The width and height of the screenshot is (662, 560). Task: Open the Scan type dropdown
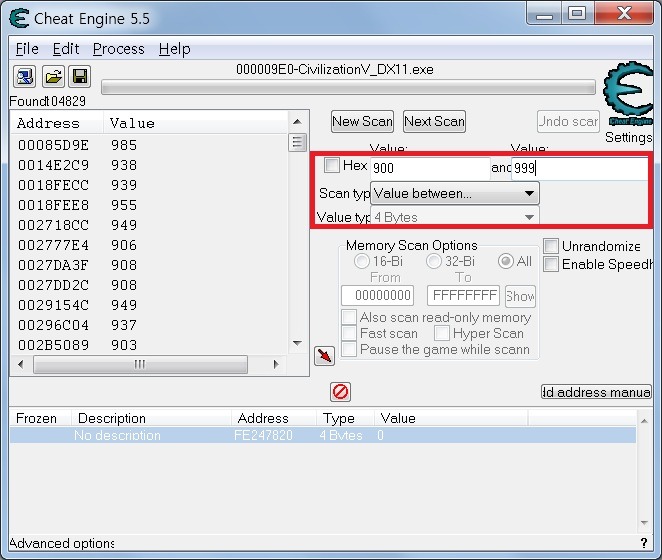455,193
